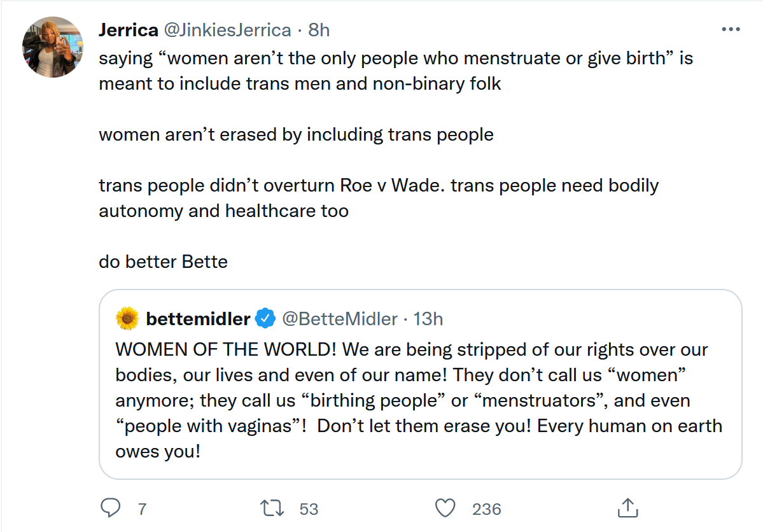This screenshot has width=763, height=532.
Task: Click the "do better Bette" line
Action: click(x=163, y=262)
